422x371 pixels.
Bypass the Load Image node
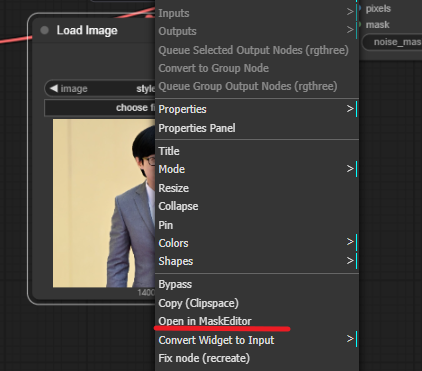click(257, 284)
